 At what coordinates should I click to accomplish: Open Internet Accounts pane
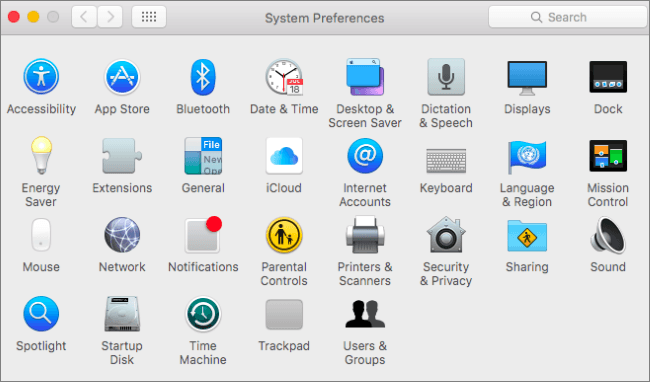tap(365, 156)
